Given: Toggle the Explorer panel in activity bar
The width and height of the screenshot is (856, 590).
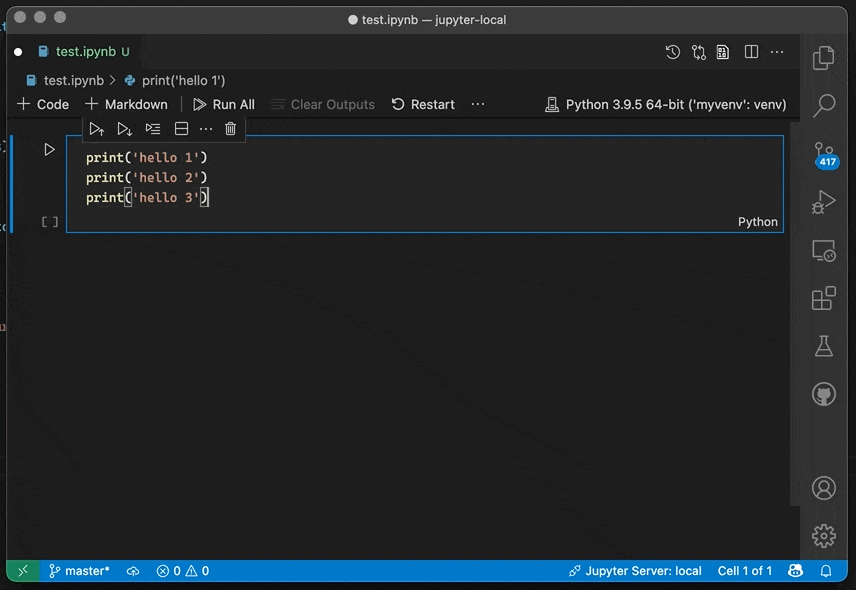Looking at the screenshot, I should [x=824, y=58].
